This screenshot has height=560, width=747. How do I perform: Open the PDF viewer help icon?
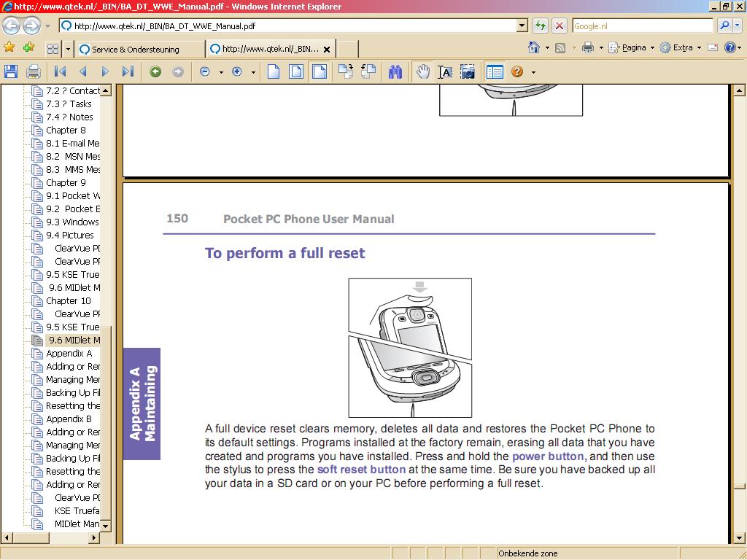pos(517,71)
